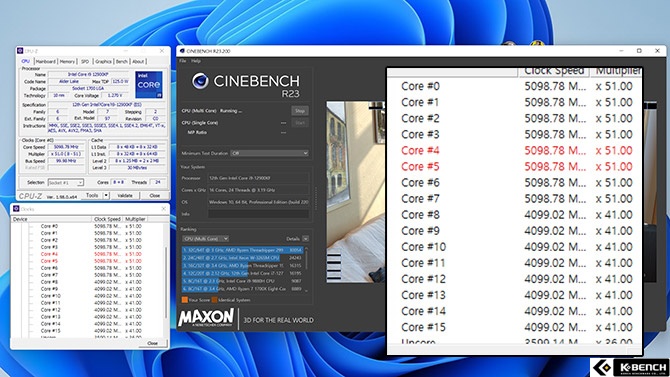This screenshot has height=377, width=670.
Task: Click the Cinebench title bar app icon
Action: pos(182,51)
